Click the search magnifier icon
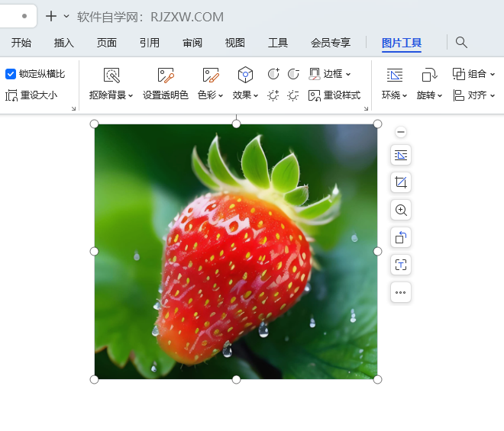 coord(461,43)
